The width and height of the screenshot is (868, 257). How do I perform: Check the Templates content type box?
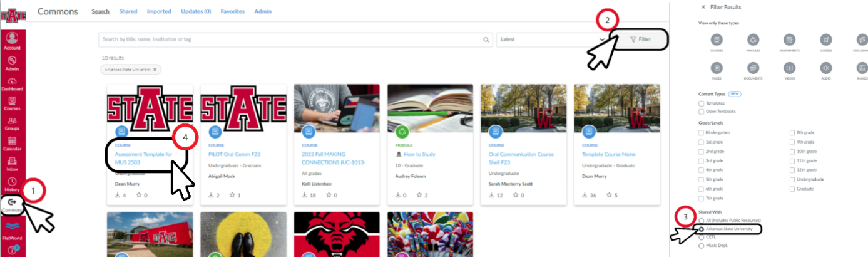tap(702, 103)
